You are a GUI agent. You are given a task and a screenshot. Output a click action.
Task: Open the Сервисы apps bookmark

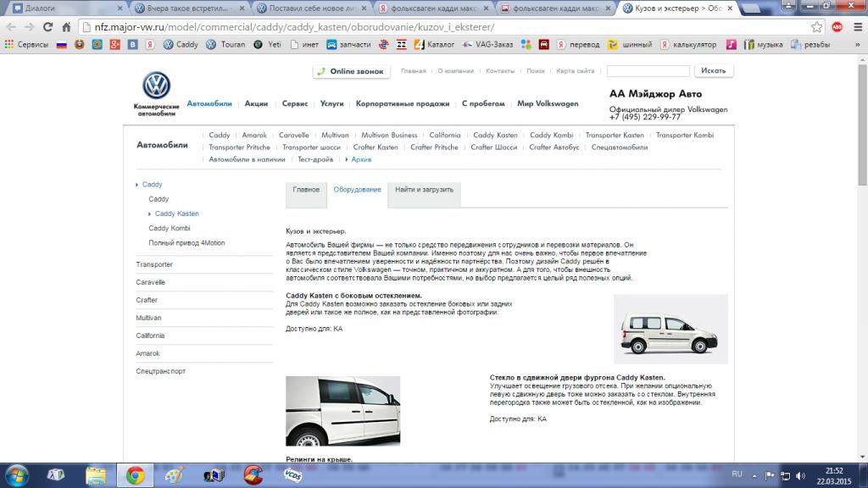point(26,44)
